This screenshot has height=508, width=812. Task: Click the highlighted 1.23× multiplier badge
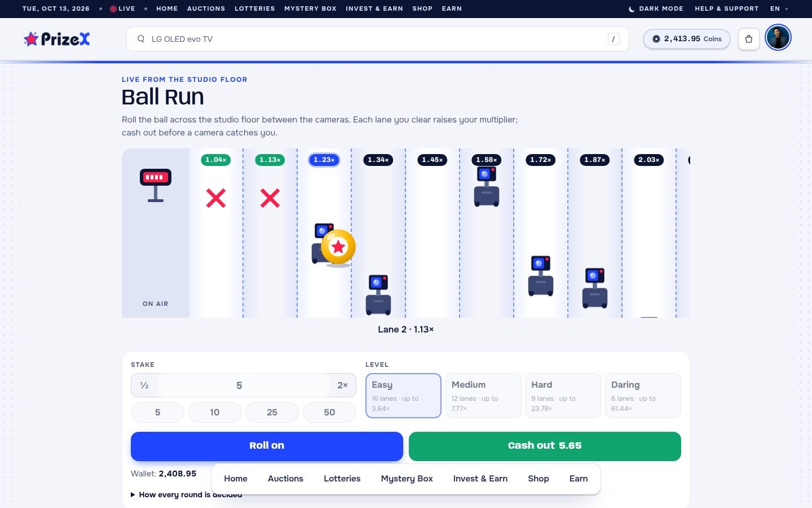click(x=324, y=160)
